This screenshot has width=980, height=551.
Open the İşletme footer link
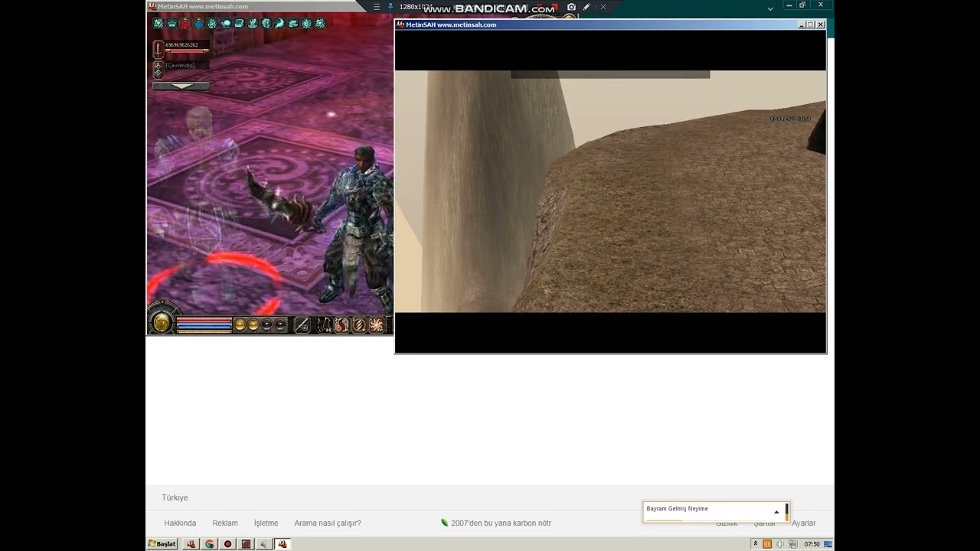(266, 523)
